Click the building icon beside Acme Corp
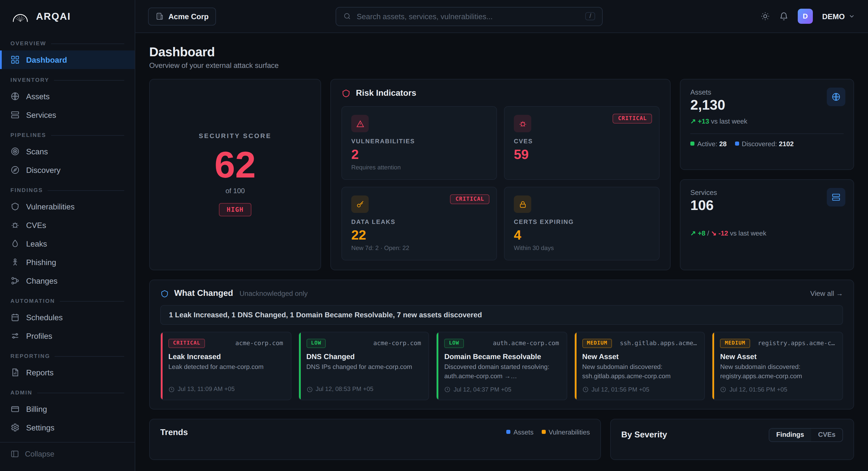The image size is (868, 471). coord(160,17)
